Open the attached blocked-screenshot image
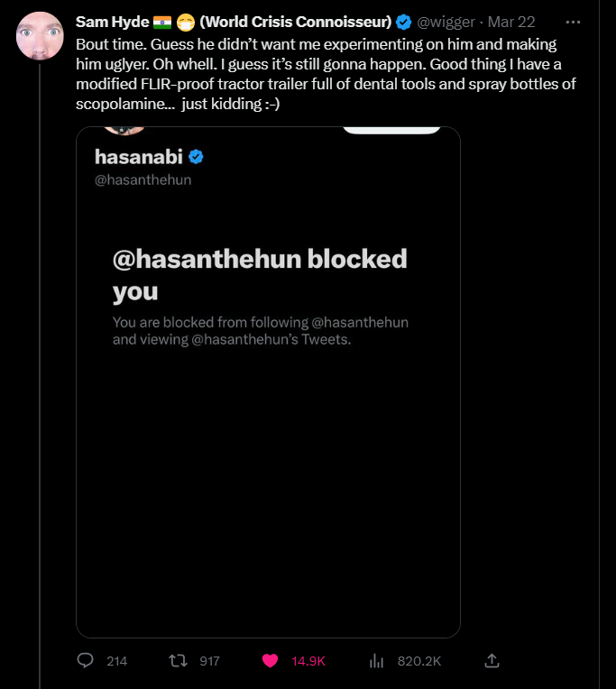 (x=268, y=382)
